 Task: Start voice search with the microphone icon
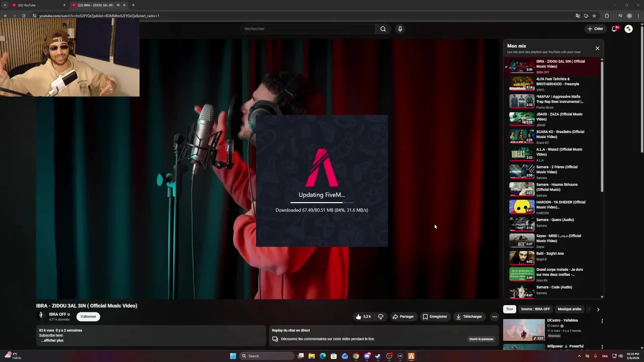point(400,29)
